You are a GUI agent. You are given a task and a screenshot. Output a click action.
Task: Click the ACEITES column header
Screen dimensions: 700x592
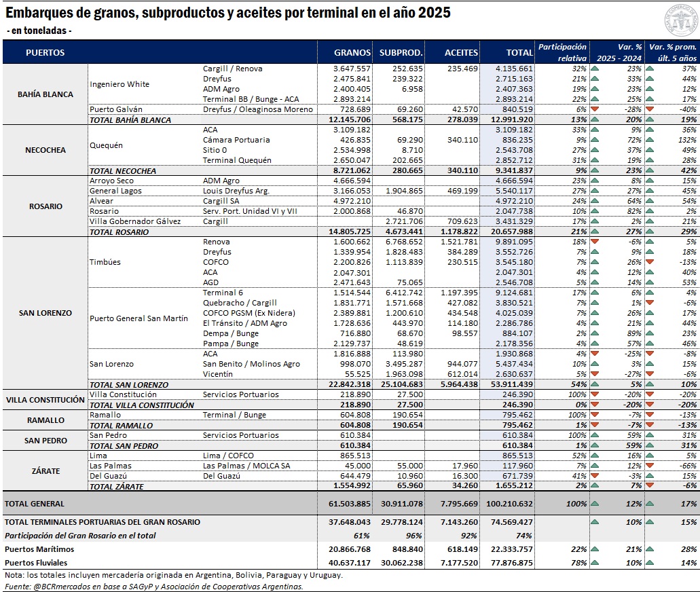(x=461, y=52)
